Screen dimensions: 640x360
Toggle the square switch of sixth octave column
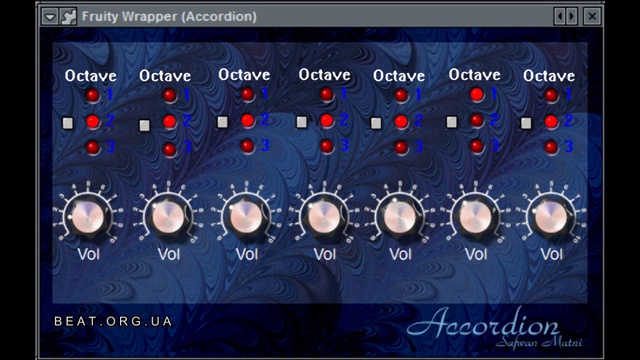(x=451, y=122)
